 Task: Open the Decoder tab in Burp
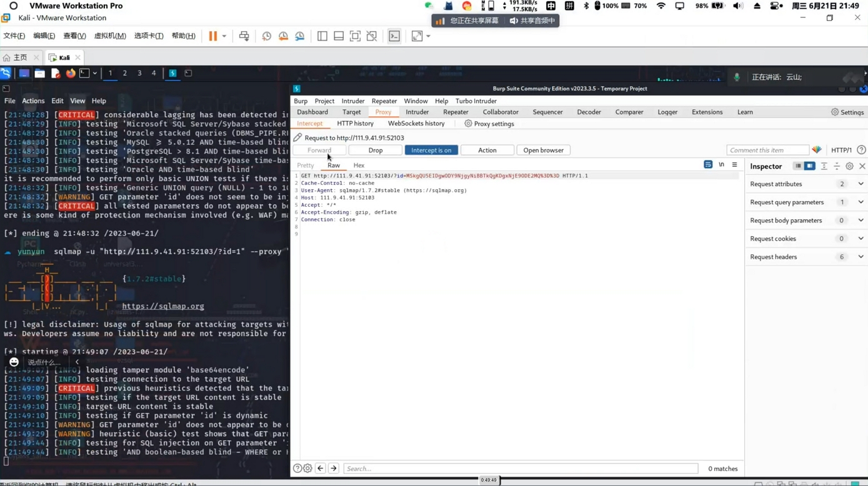click(x=589, y=112)
